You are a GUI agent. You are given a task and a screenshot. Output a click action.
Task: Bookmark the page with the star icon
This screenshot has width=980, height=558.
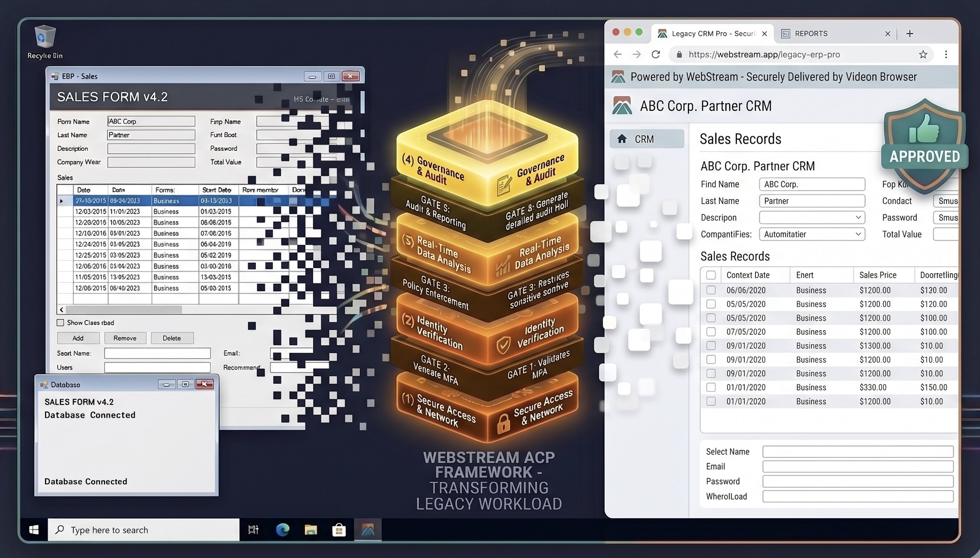click(923, 54)
